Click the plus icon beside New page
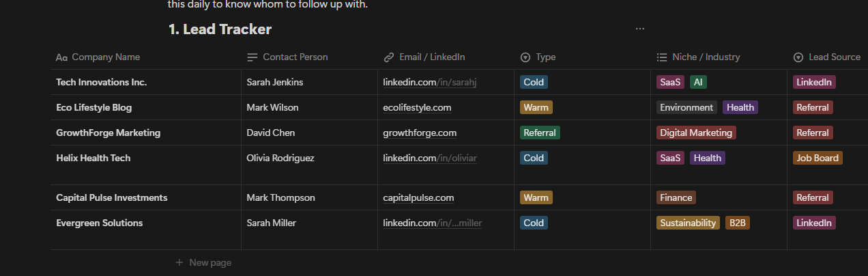The width and height of the screenshot is (868, 276). point(179,262)
